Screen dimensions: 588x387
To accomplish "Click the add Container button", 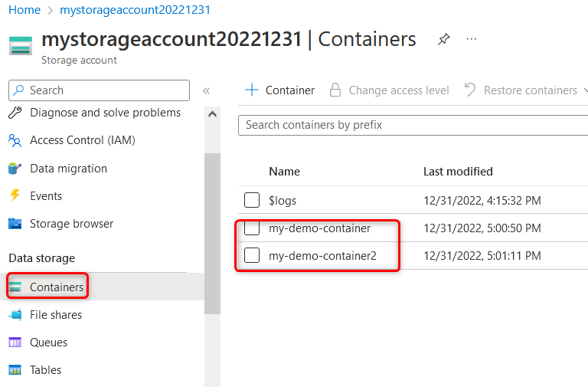I will [x=280, y=90].
